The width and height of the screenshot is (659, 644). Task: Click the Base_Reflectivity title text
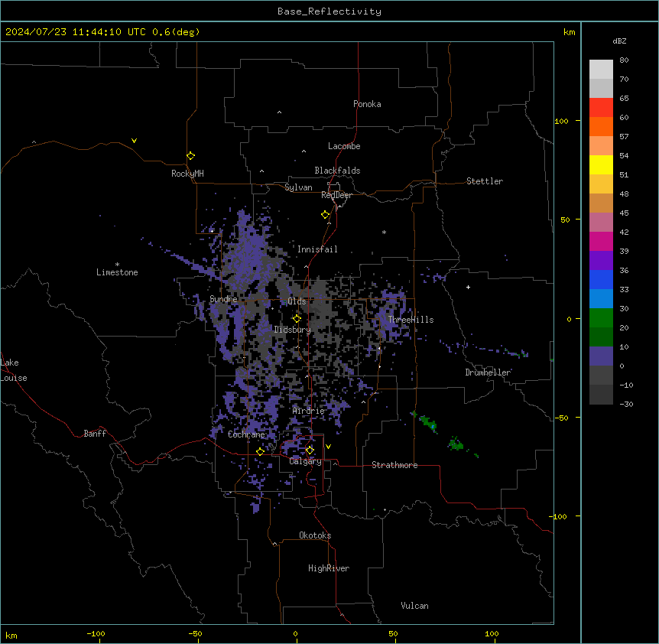(329, 11)
